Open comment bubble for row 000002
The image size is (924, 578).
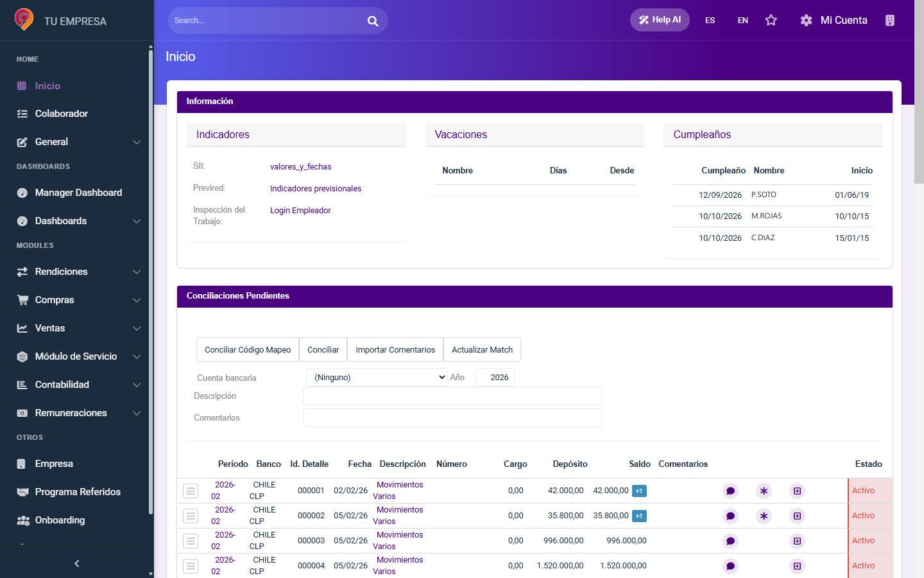(x=730, y=516)
